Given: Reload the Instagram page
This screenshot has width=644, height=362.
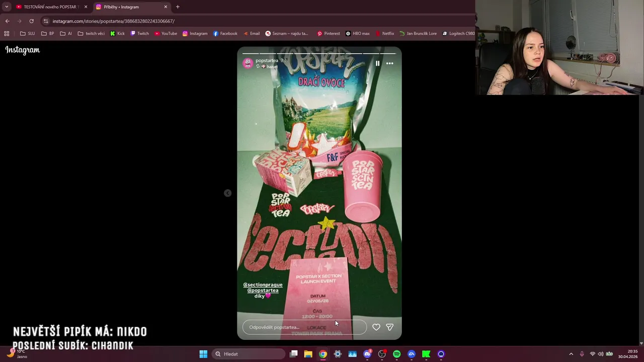Looking at the screenshot, I should [31, 21].
